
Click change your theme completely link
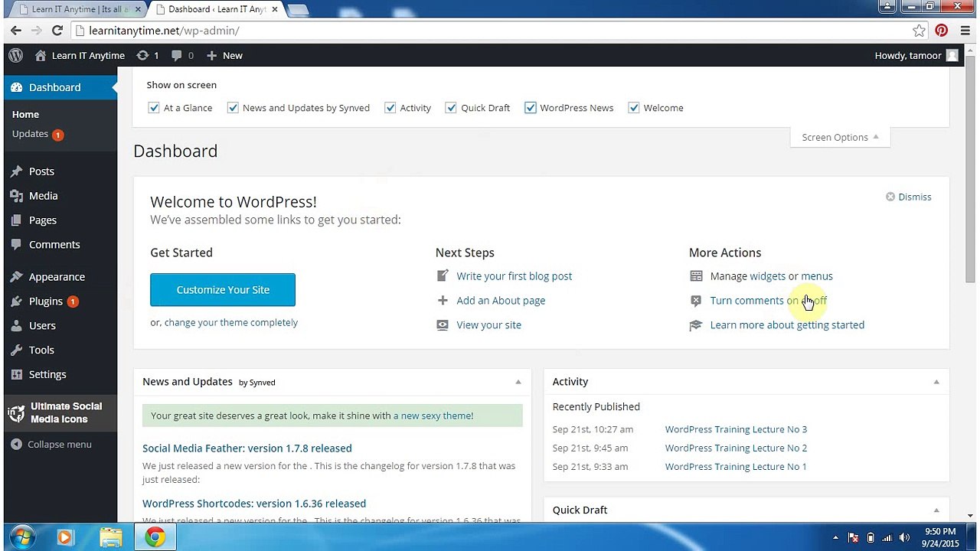(231, 323)
